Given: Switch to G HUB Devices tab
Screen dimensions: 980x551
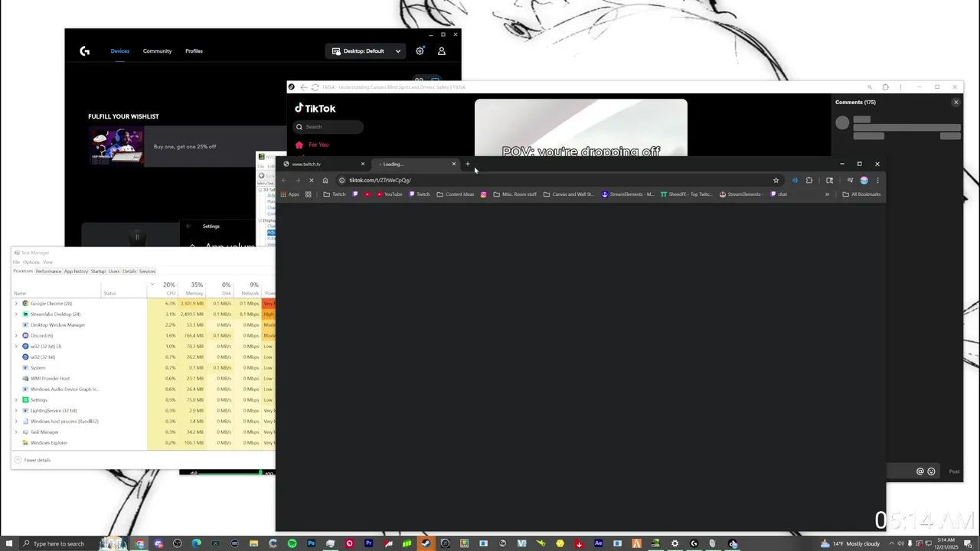Looking at the screenshot, I should tap(120, 51).
